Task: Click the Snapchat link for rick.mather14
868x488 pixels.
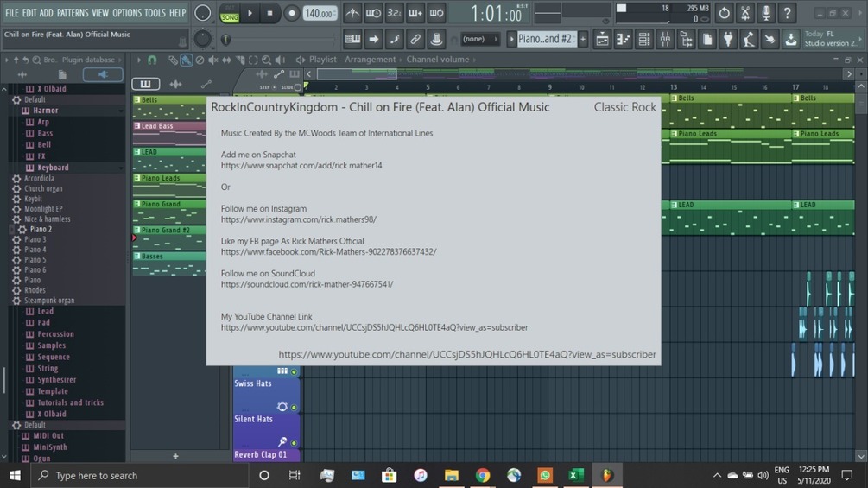Action: pos(301,166)
